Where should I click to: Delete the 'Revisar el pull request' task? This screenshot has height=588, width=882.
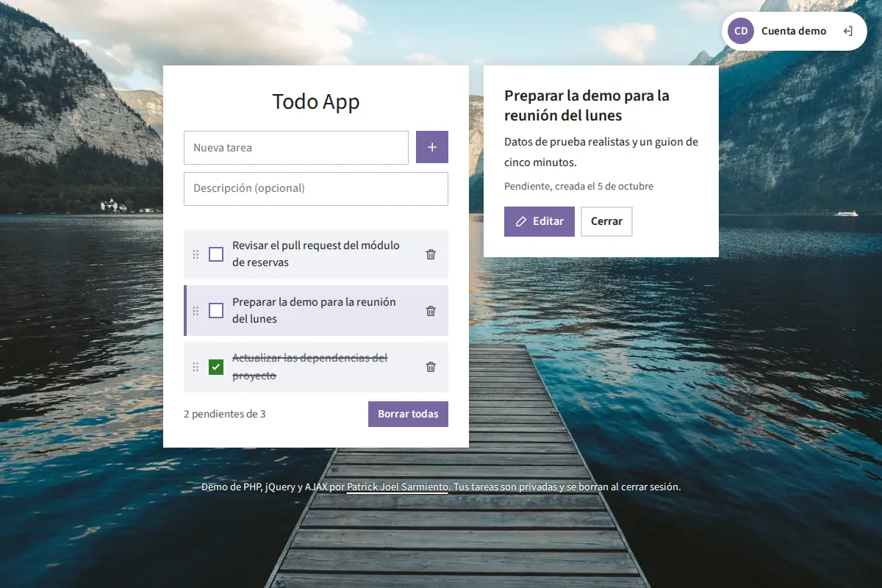click(431, 254)
